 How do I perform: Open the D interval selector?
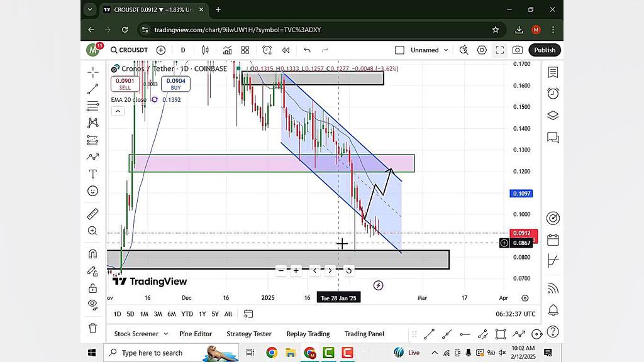(x=183, y=50)
